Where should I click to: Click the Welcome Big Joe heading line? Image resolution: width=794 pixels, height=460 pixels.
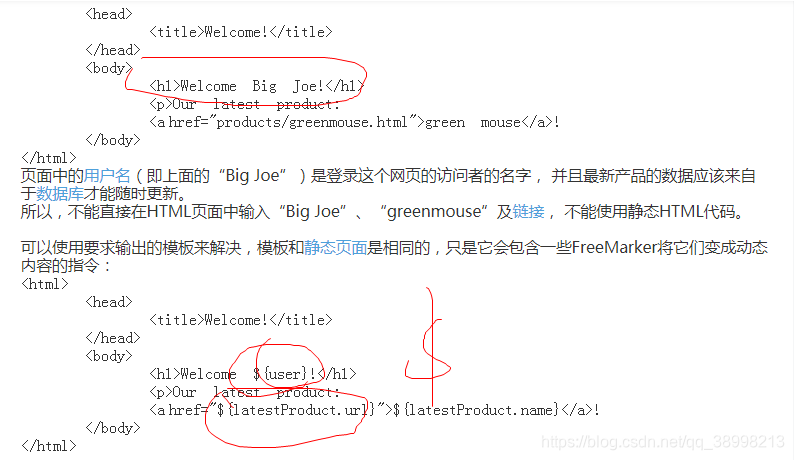257,86
